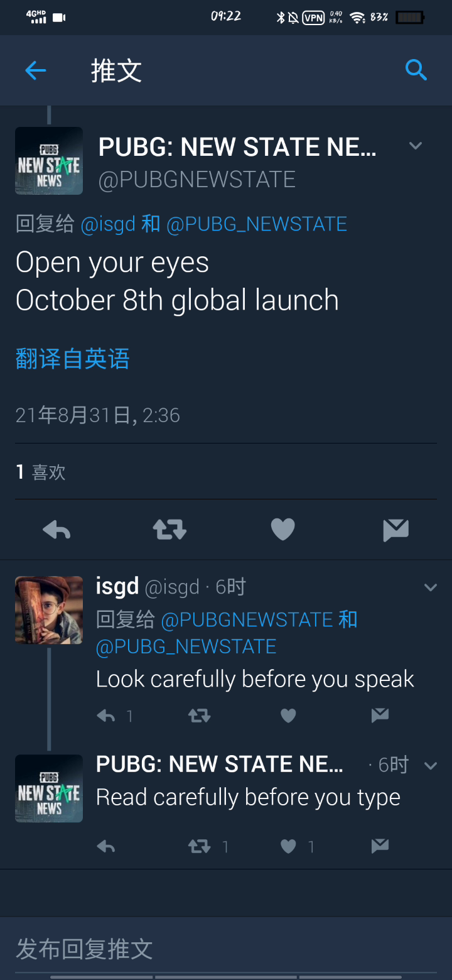The width and height of the screenshot is (452, 980).
Task: Send the Read carefully reply by message
Action: (x=380, y=846)
